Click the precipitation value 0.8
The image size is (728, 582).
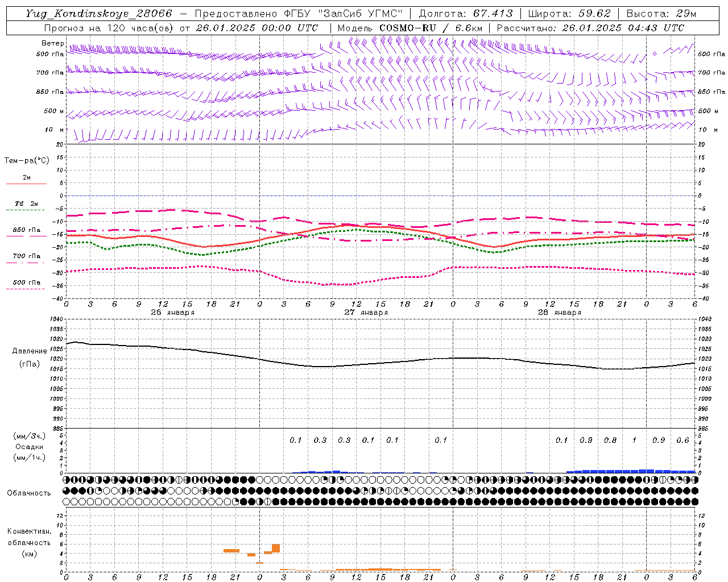click(610, 440)
